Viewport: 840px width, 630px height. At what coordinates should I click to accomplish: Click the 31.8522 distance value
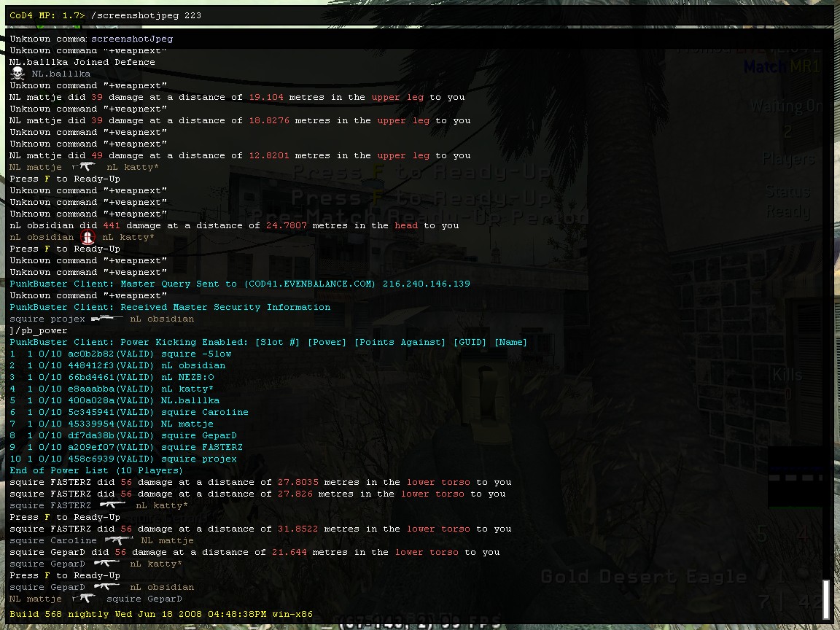click(297, 529)
